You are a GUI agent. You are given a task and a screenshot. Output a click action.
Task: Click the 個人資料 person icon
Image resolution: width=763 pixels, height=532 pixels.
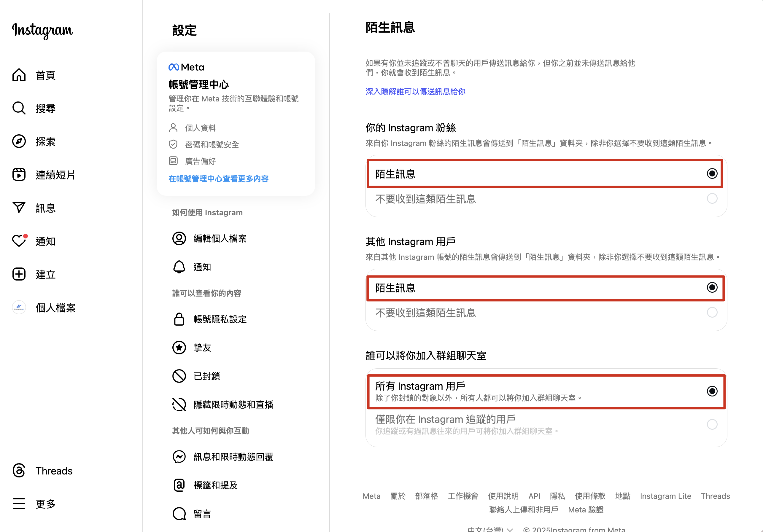(x=173, y=128)
